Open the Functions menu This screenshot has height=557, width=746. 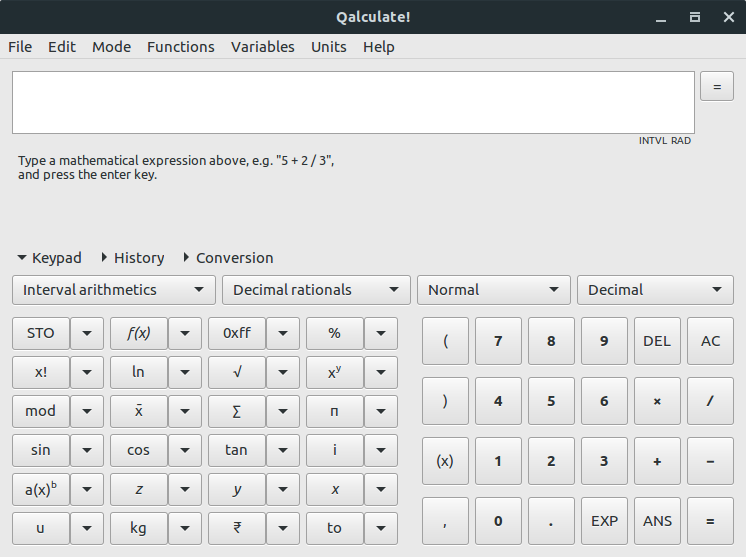[181, 47]
